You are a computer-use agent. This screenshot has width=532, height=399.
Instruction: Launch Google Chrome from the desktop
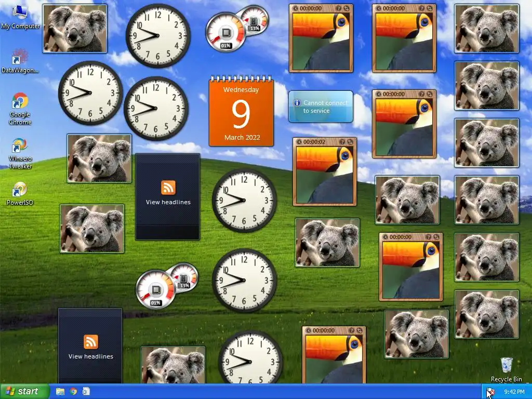pyautogui.click(x=20, y=109)
